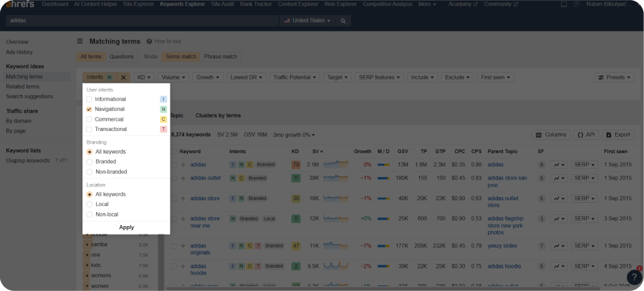Viewport: 644px width, 291px height.
Task: Open SERP dropdown in adidas store near me row
Action: point(584,219)
